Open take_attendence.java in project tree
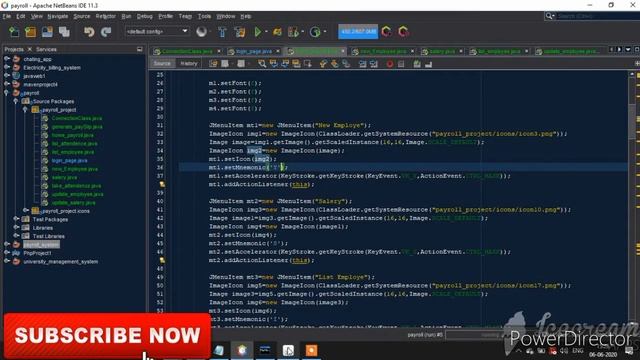Viewport: 640px width, 360px height. [x=76, y=186]
